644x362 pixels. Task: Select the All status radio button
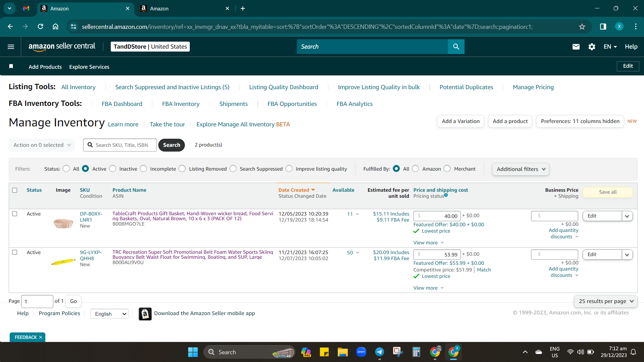click(x=66, y=169)
